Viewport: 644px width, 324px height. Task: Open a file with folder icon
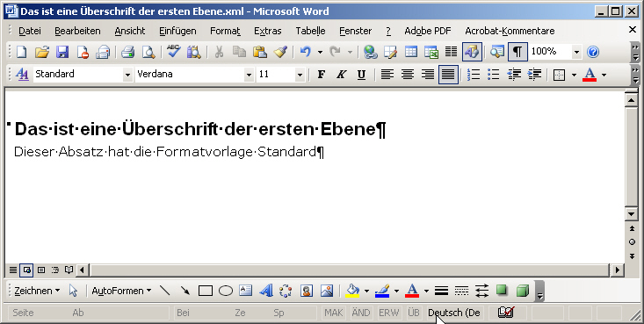pyautogui.click(x=42, y=52)
